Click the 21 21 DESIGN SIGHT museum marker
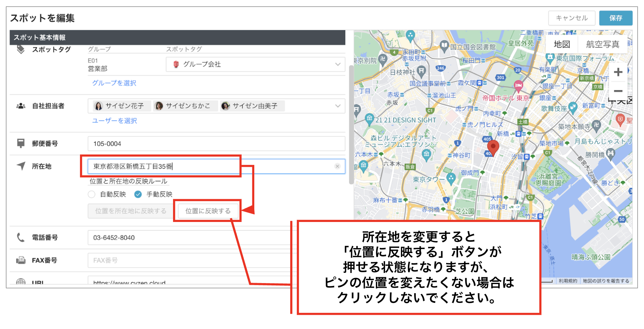Screen dimensions: 644x329 pos(369,119)
